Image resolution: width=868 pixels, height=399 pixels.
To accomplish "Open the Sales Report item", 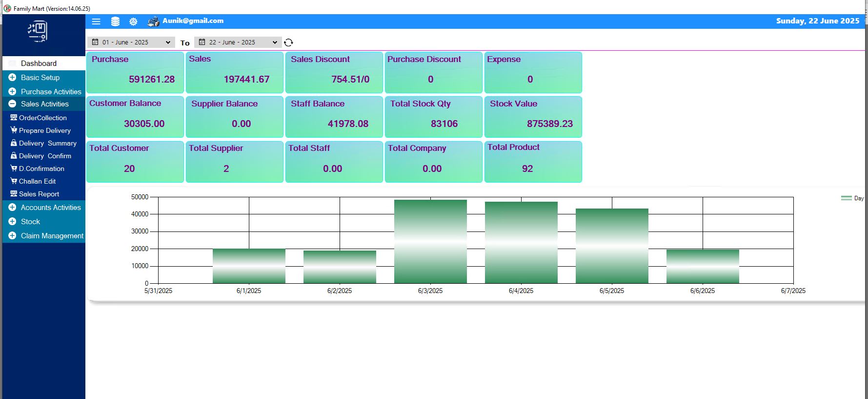I will click(x=39, y=194).
